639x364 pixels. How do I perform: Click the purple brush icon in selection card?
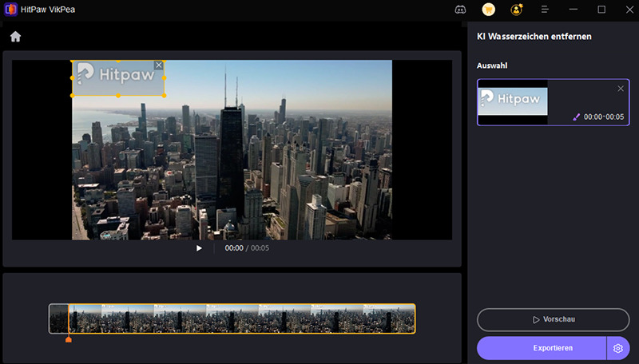(576, 117)
